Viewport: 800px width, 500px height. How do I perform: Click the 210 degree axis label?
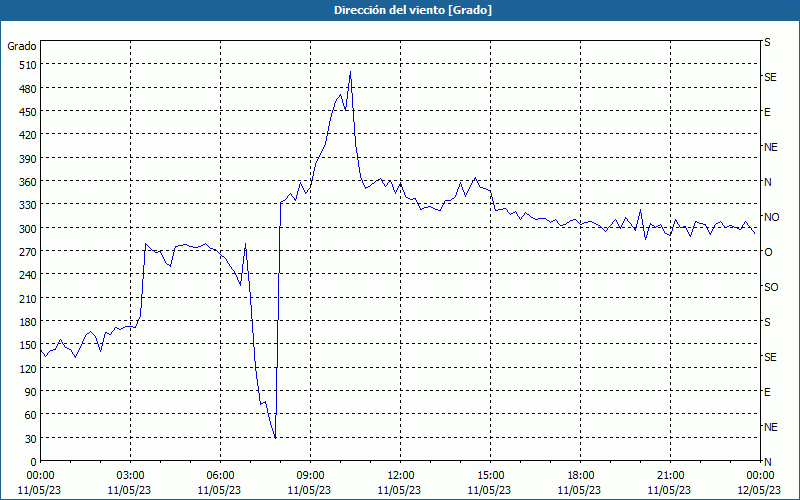[28, 298]
